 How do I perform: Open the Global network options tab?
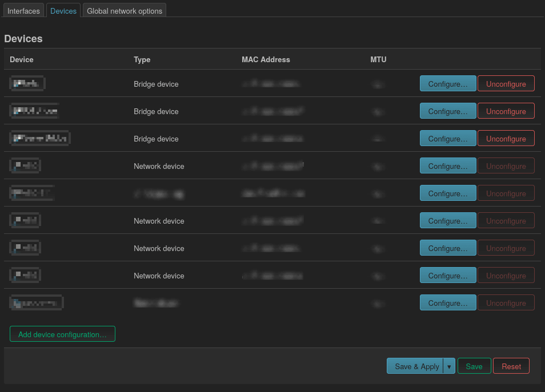pyautogui.click(x=125, y=11)
